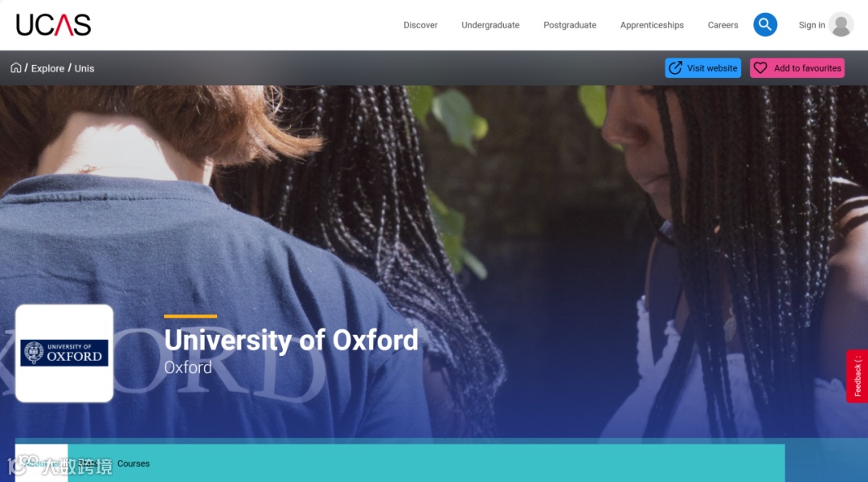This screenshot has height=482, width=868.
Task: Click the Sign in link
Action: click(x=812, y=25)
